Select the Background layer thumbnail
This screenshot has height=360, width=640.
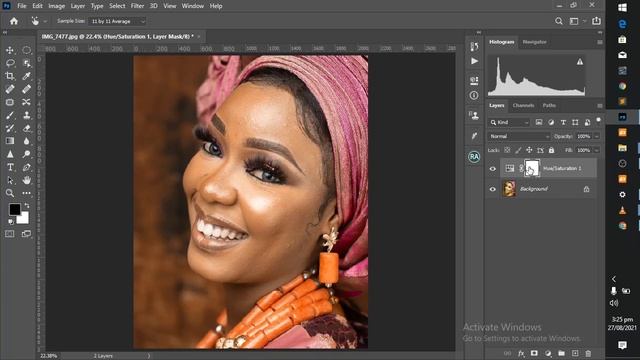point(509,189)
